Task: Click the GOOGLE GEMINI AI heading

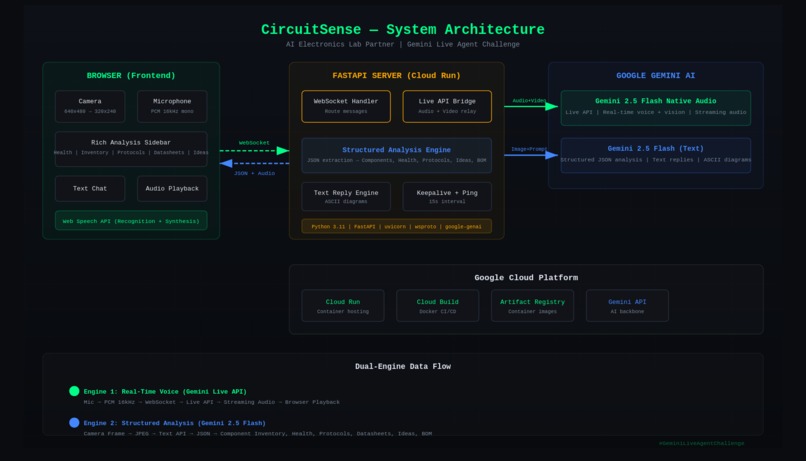Action: 656,76
